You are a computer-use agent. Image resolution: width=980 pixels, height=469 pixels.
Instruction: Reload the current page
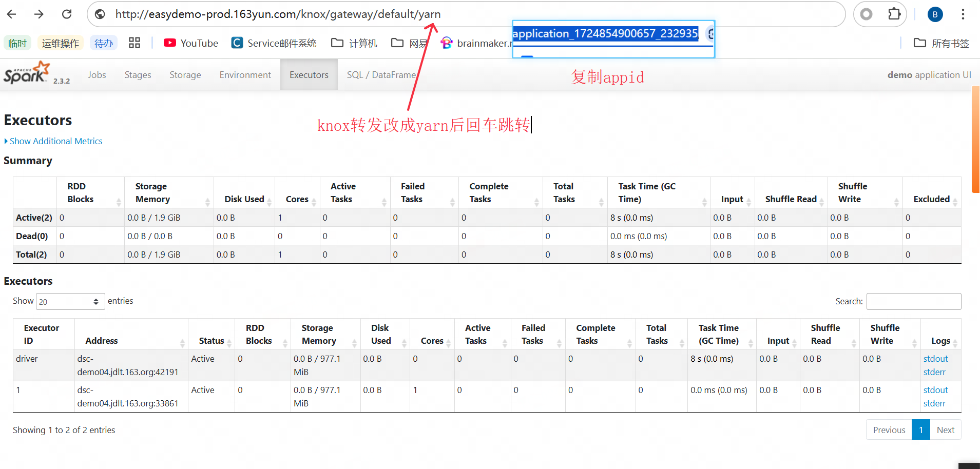[x=67, y=14]
